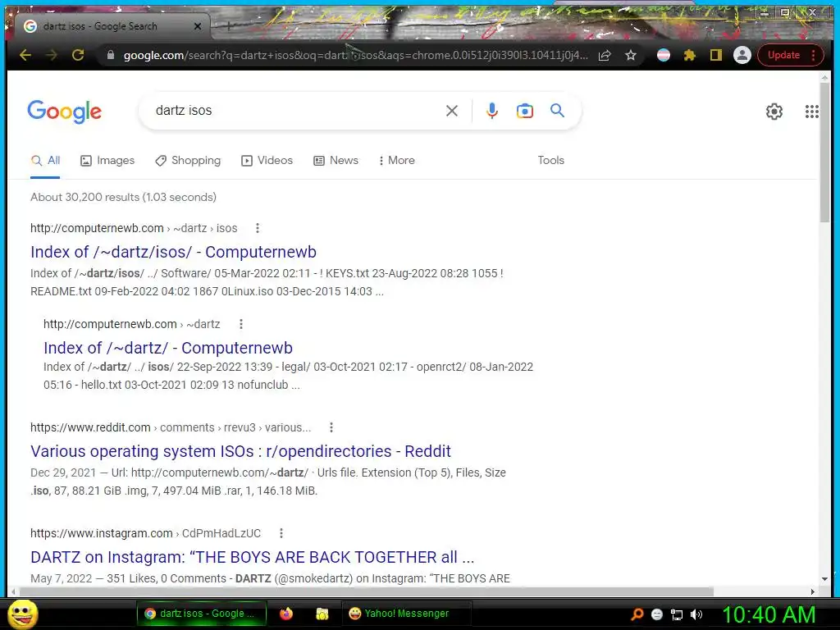This screenshot has width=840, height=630.
Task: Open network status tray icon
Action: click(x=677, y=614)
